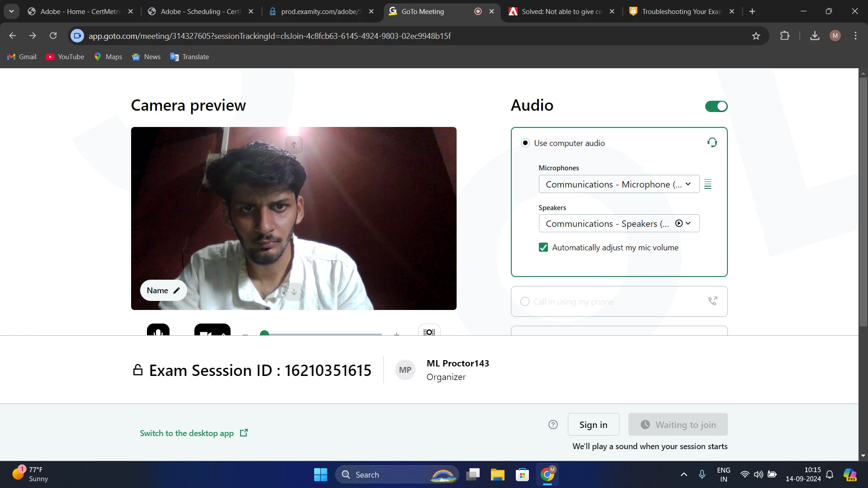The height and width of the screenshot is (488, 868).
Task: Select Call in using my phone option
Action: [525, 301]
